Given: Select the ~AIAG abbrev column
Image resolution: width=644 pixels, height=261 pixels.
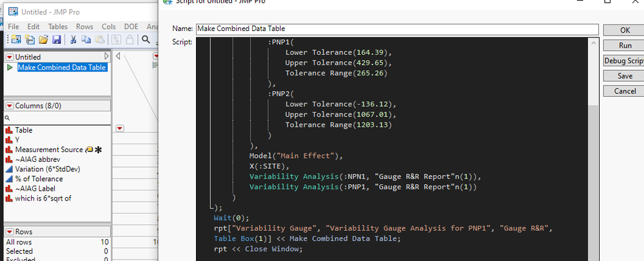Looking at the screenshot, I should [38, 159].
